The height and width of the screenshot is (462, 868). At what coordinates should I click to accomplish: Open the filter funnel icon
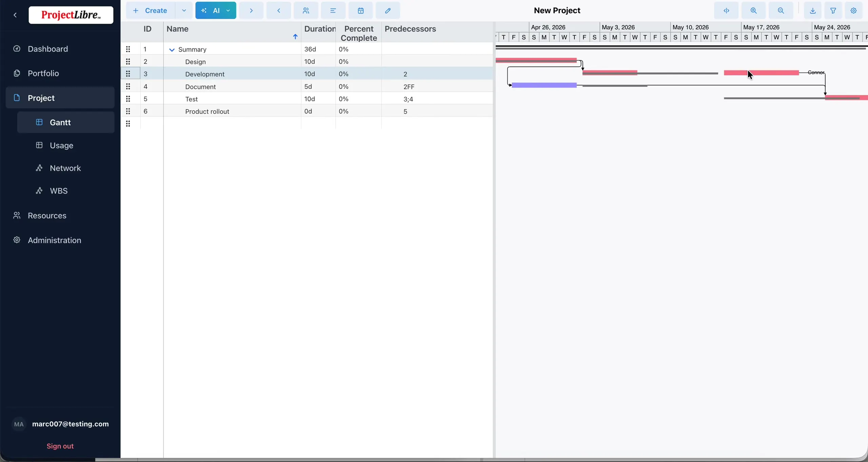833,11
